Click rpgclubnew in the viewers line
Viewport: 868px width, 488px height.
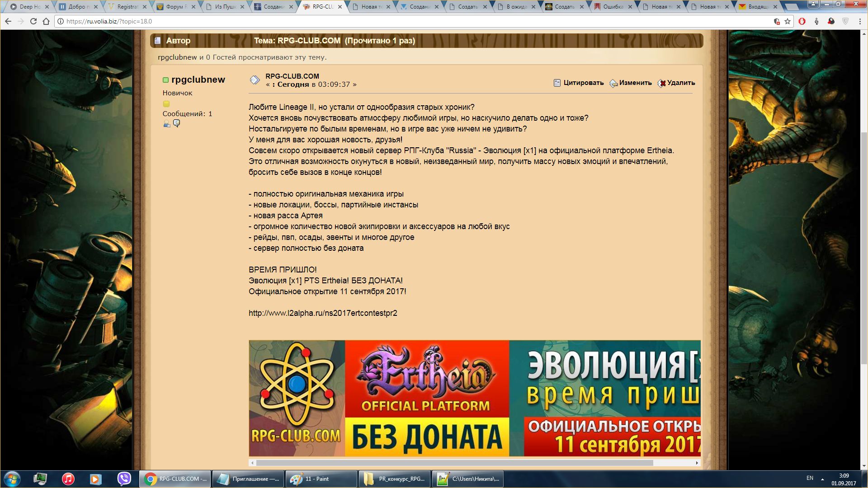[x=177, y=57]
